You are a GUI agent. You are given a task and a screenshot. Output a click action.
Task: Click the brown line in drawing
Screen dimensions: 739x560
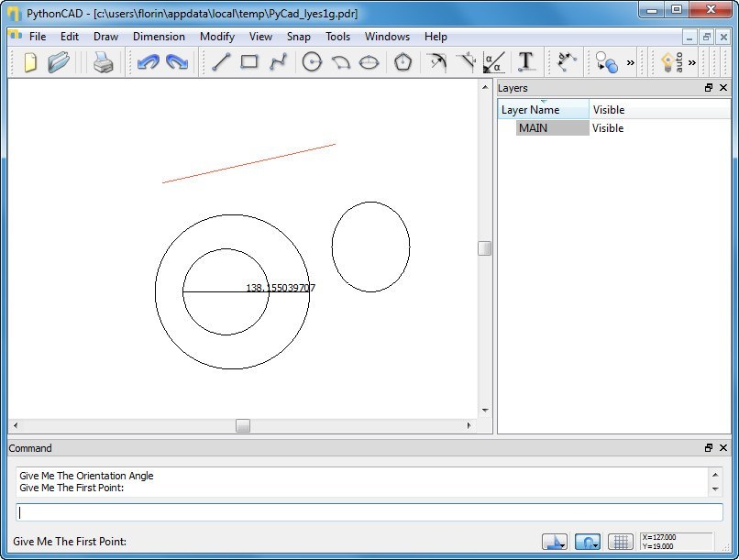(x=248, y=163)
